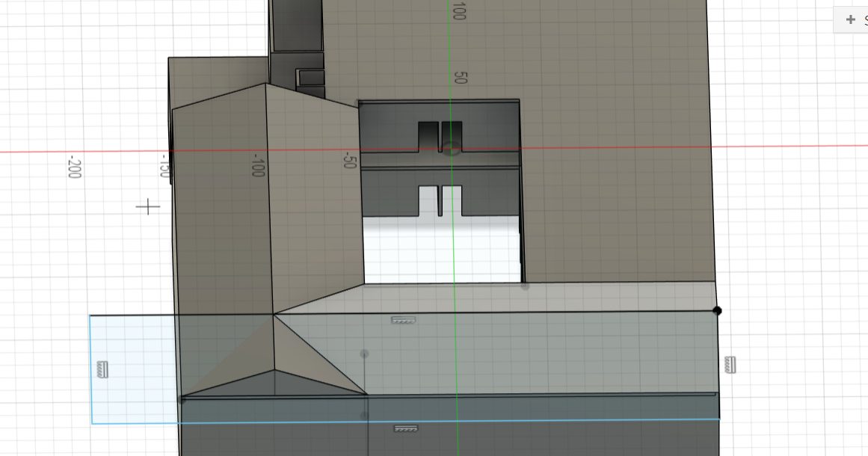Select the horizontal constraint glyph on the rectangle's bottom edge
Viewport: 868px width, 456px height.
click(405, 428)
